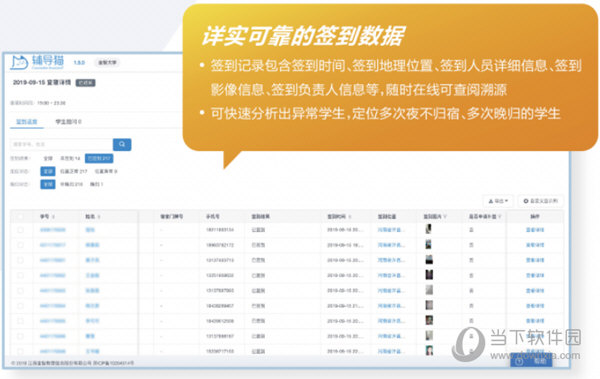The width and height of the screenshot is (600, 379).
Task: Open the student name link in the second row
Action: 92,245
